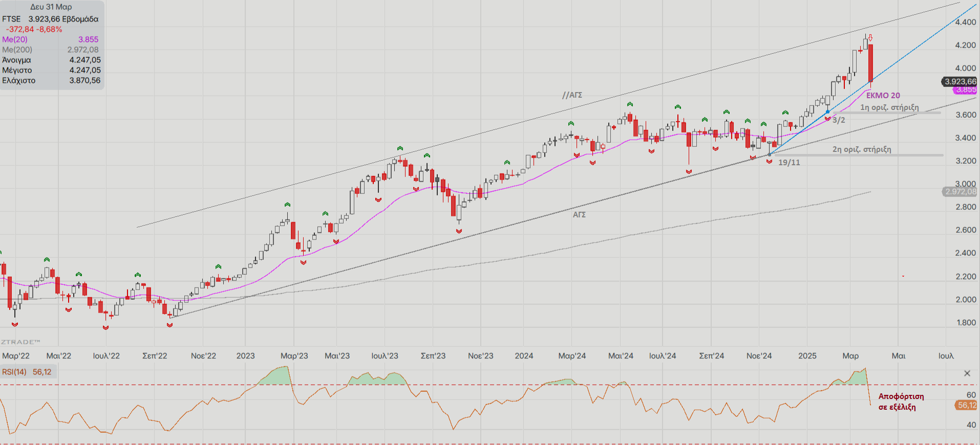Click the Μαι'23 time axis label

pos(337,356)
